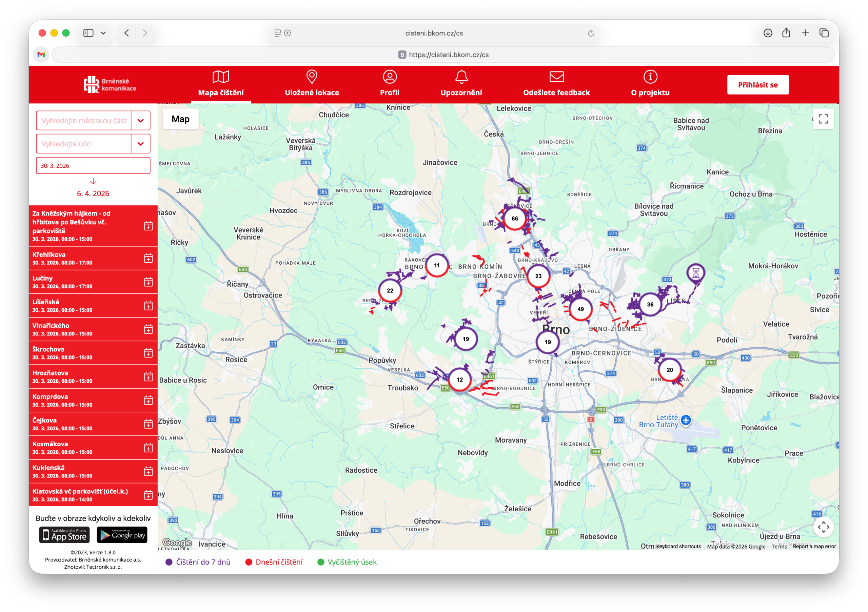Open the App Store download badge
The width and height of the screenshot is (868, 612).
tap(64, 534)
